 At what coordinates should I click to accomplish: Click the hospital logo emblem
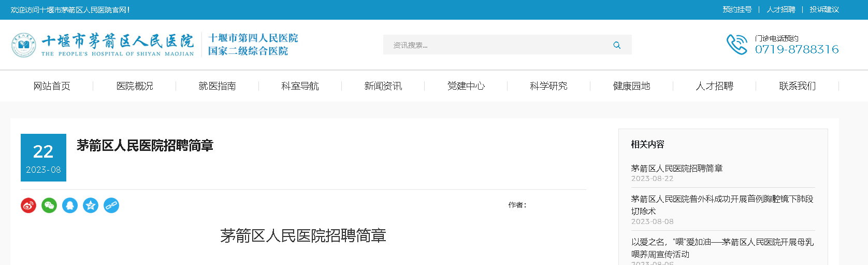(24, 45)
